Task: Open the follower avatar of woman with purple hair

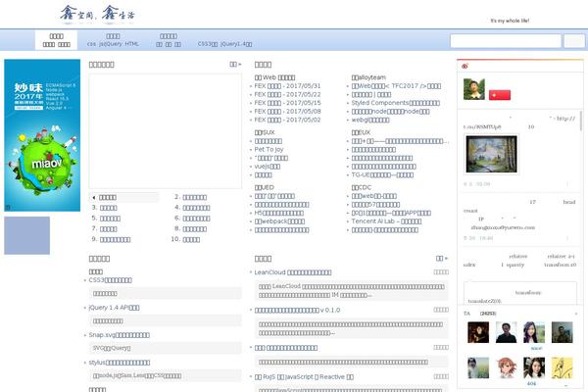Action: tap(534, 332)
